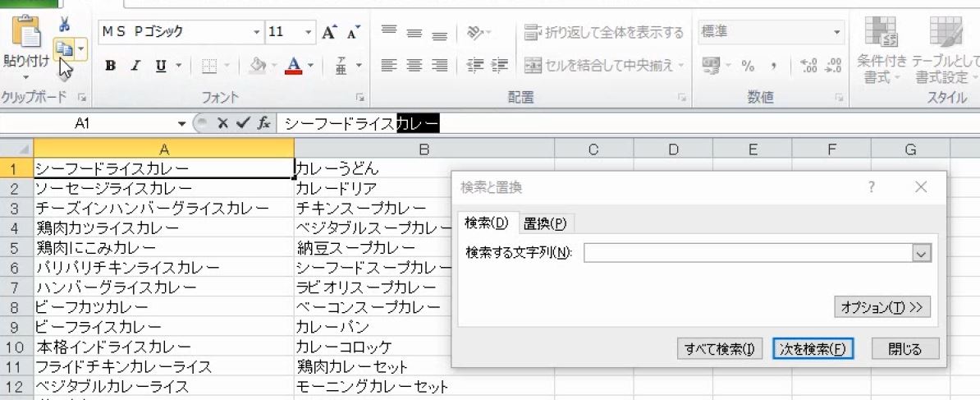Click the Cut scissors icon
The image size is (980, 400).
click(x=64, y=25)
